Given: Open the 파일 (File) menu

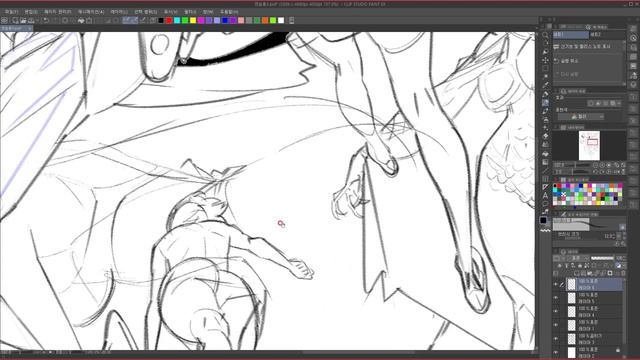Looking at the screenshot, I should 11,12.
